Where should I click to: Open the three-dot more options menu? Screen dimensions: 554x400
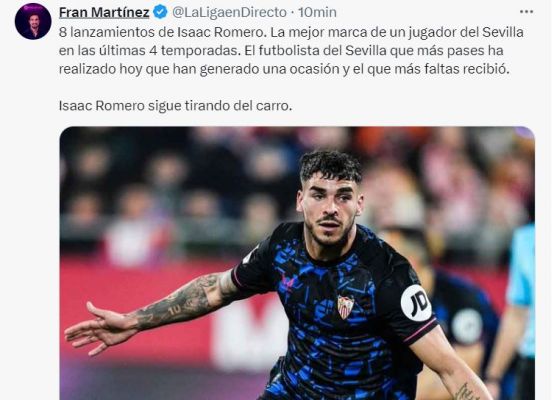(x=526, y=12)
